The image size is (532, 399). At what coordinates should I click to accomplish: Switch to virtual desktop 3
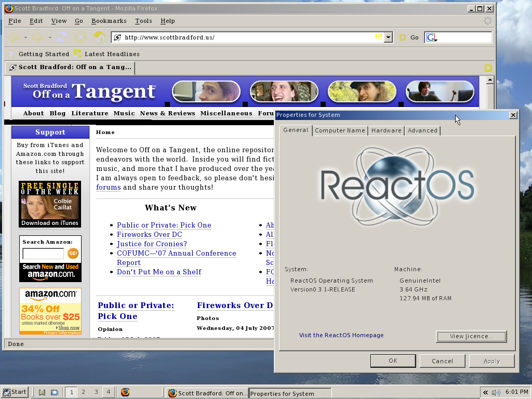point(96,392)
